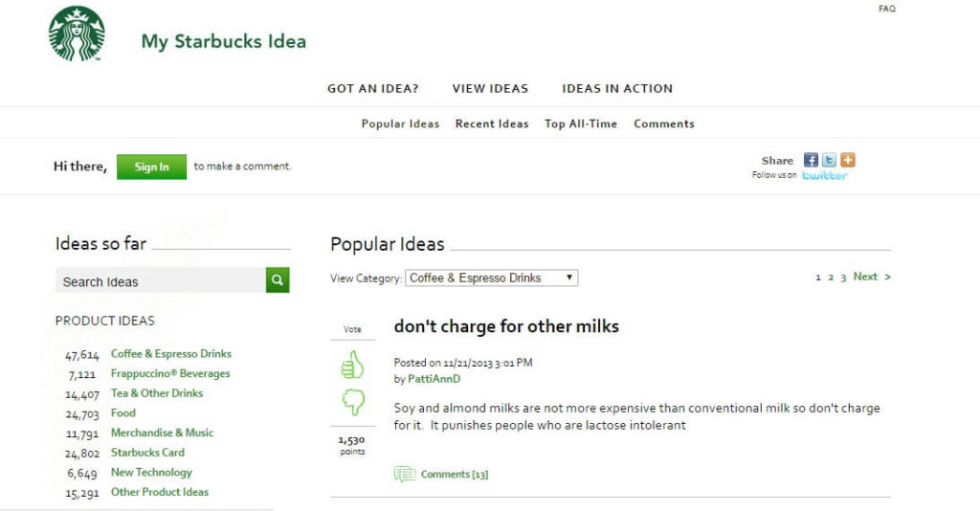Open the Other Product Ideas category
Viewport: 980px width, 511px height.
[x=160, y=492]
